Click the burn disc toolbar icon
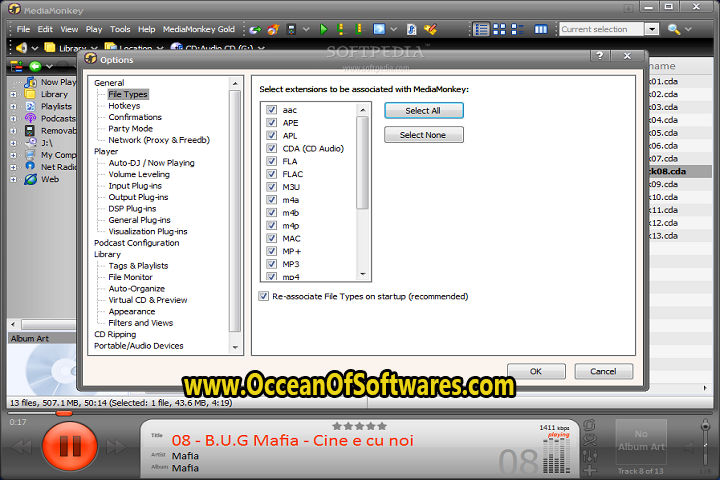The width and height of the screenshot is (720, 480). [274, 29]
